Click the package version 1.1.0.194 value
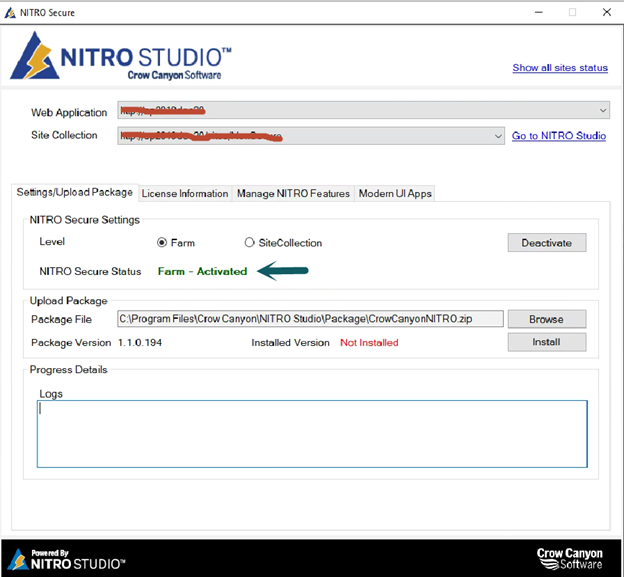 pos(140,343)
